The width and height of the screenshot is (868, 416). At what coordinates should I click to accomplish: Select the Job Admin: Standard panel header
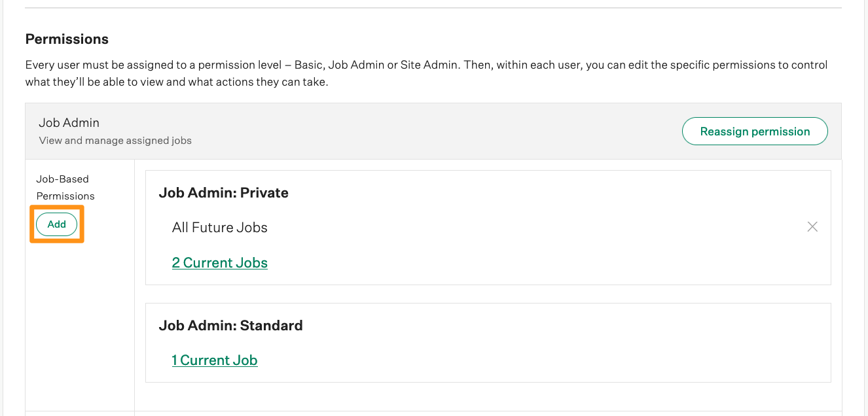231,325
